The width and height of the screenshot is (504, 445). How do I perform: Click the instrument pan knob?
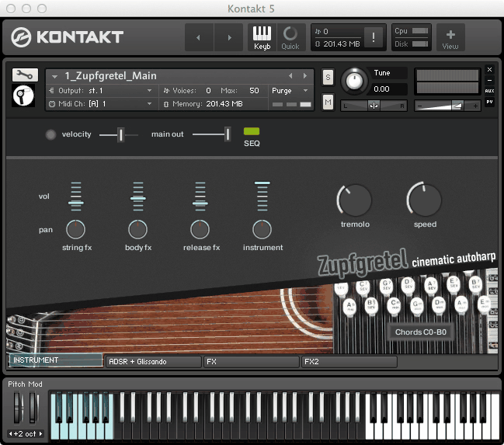(262, 230)
